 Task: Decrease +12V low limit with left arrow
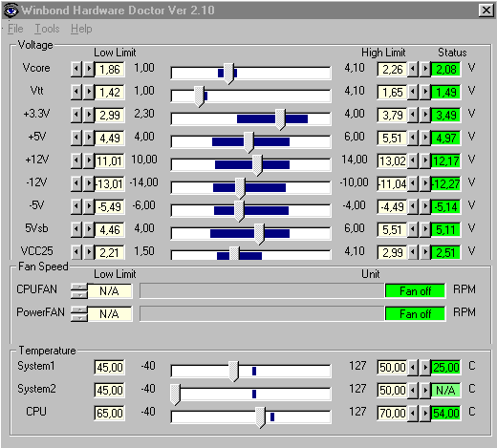point(76,160)
